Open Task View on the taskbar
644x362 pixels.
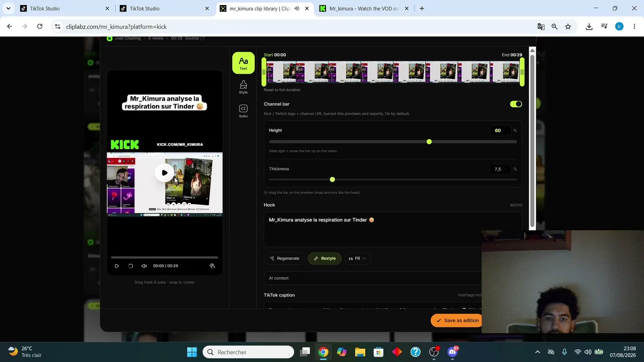305,352
